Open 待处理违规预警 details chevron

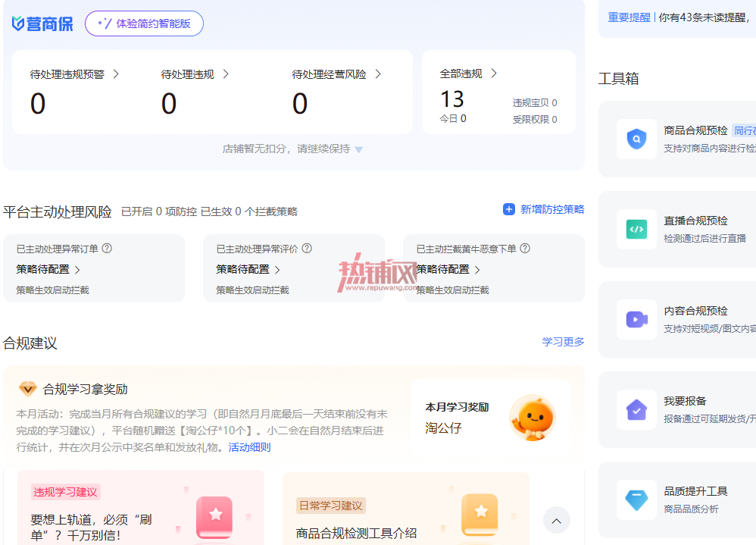[x=116, y=74]
